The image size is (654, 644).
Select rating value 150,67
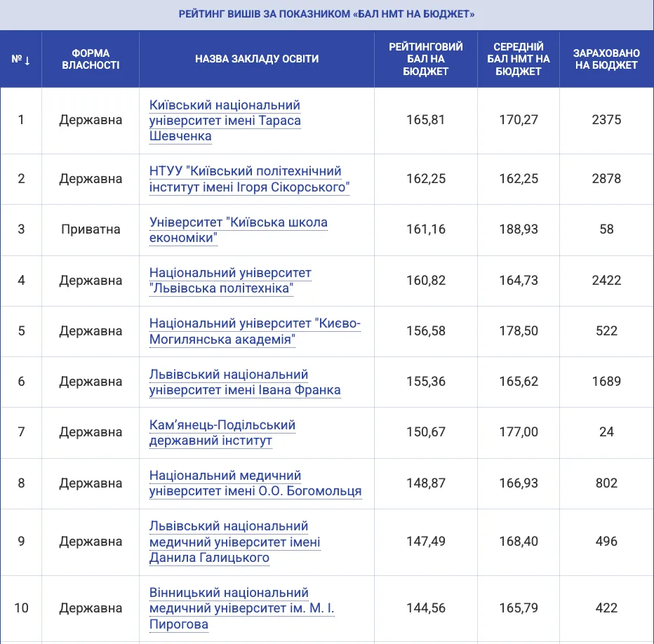point(426,432)
